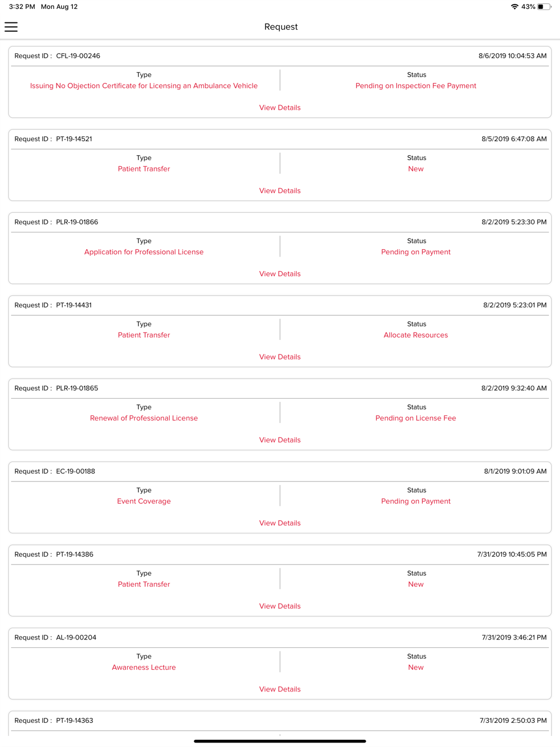
Task: View details for request PT-19-14521
Action: click(x=280, y=191)
